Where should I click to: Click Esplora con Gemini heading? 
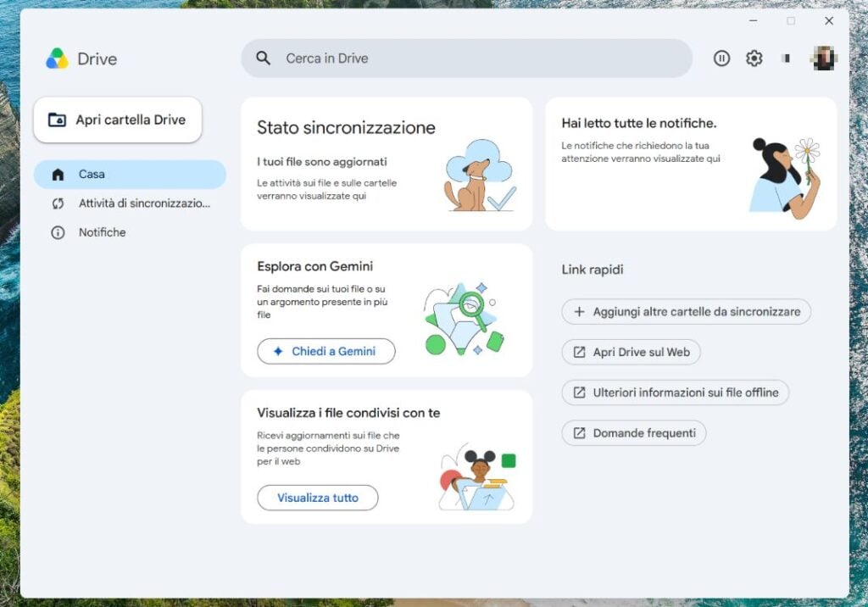click(315, 266)
